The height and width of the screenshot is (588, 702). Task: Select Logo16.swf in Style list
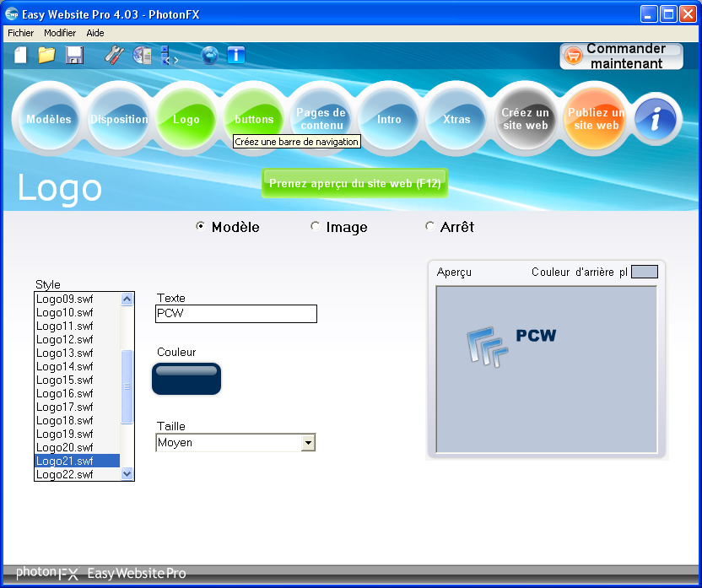pyautogui.click(x=77, y=393)
